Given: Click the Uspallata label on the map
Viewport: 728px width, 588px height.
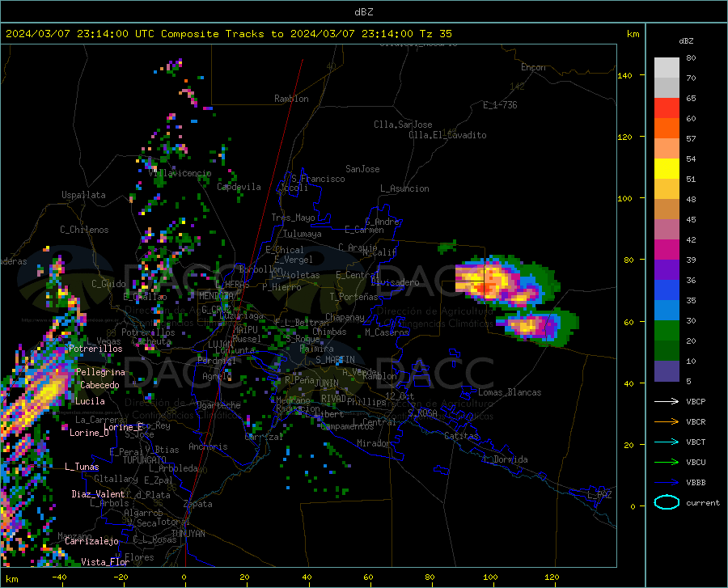Looking at the screenshot, I should [x=83, y=195].
